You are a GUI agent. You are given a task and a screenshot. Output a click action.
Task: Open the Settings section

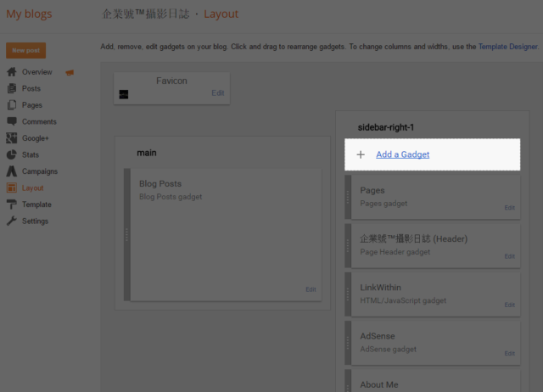[x=35, y=221]
